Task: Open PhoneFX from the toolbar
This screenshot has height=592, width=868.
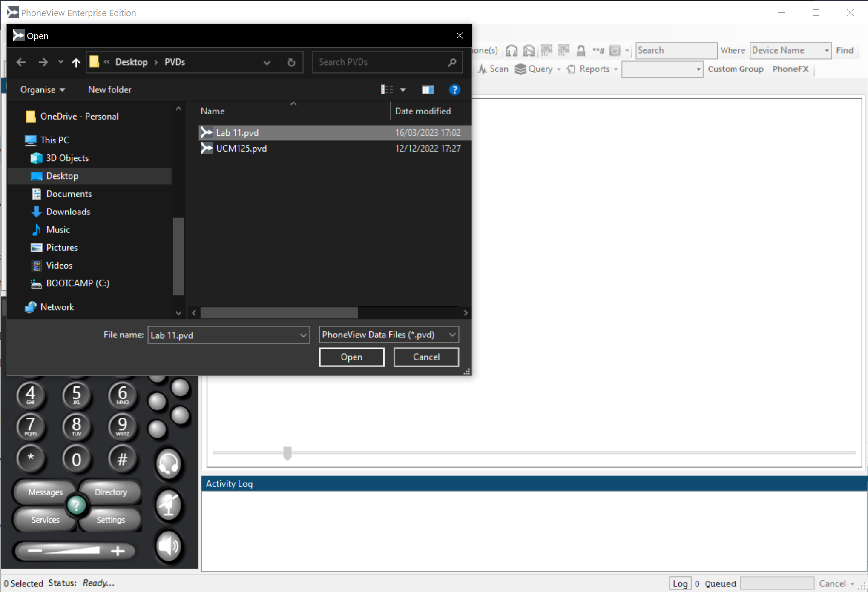Action: pos(790,69)
